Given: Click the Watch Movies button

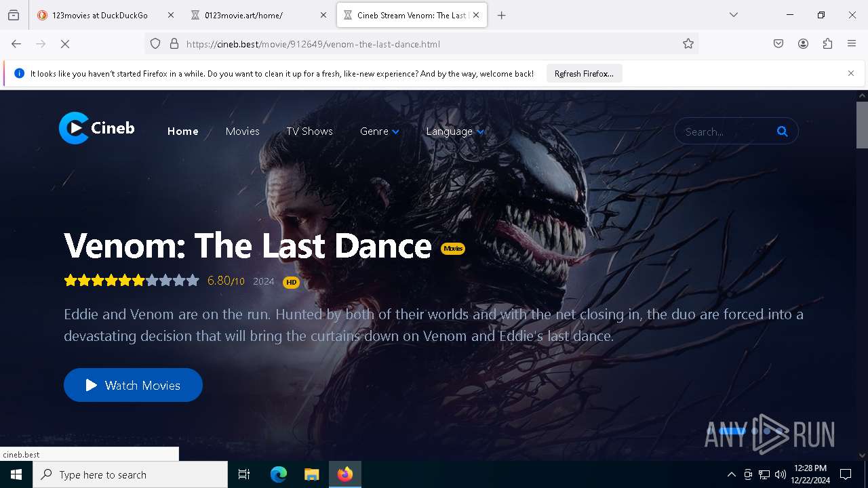Looking at the screenshot, I should [x=133, y=385].
